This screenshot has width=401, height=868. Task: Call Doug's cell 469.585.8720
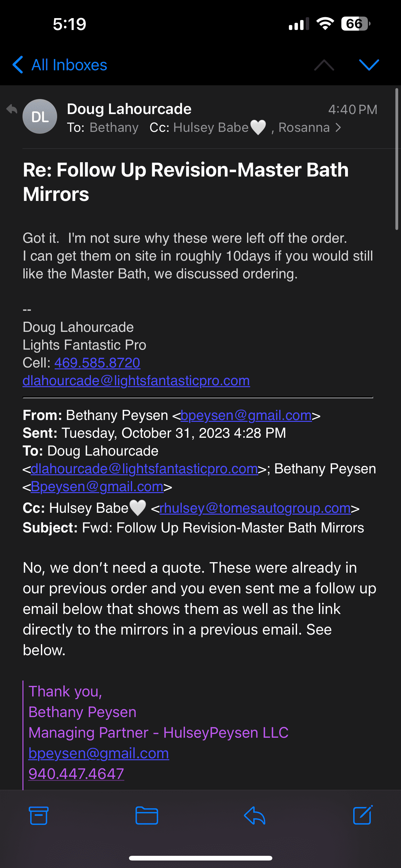97,363
